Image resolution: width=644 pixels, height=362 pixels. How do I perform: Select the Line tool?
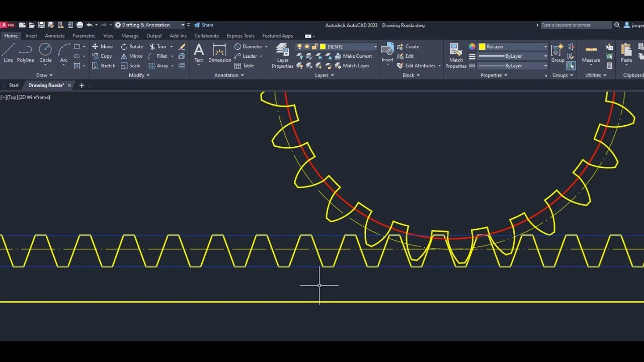[9, 53]
